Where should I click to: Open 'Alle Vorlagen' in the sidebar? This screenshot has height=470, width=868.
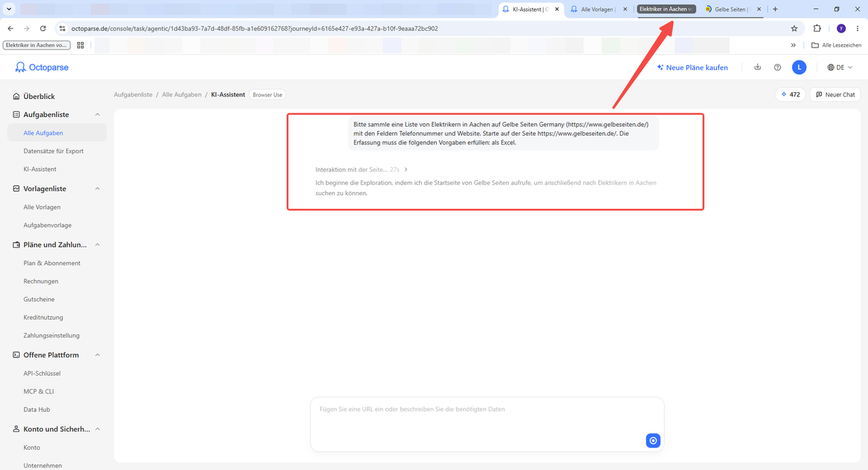pos(42,207)
